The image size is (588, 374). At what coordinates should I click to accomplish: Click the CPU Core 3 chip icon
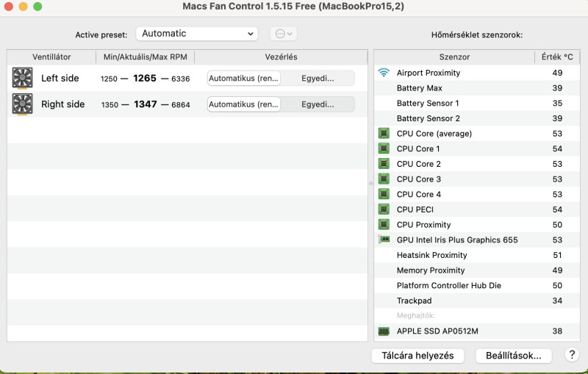pos(384,179)
